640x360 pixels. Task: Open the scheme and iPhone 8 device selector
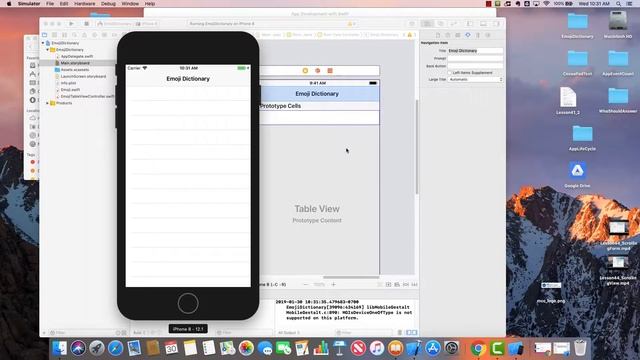127,24
